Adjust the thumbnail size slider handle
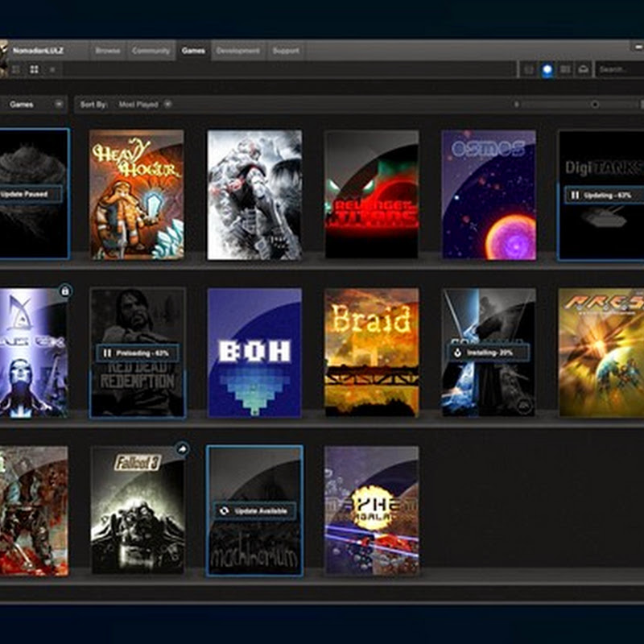 (x=594, y=104)
